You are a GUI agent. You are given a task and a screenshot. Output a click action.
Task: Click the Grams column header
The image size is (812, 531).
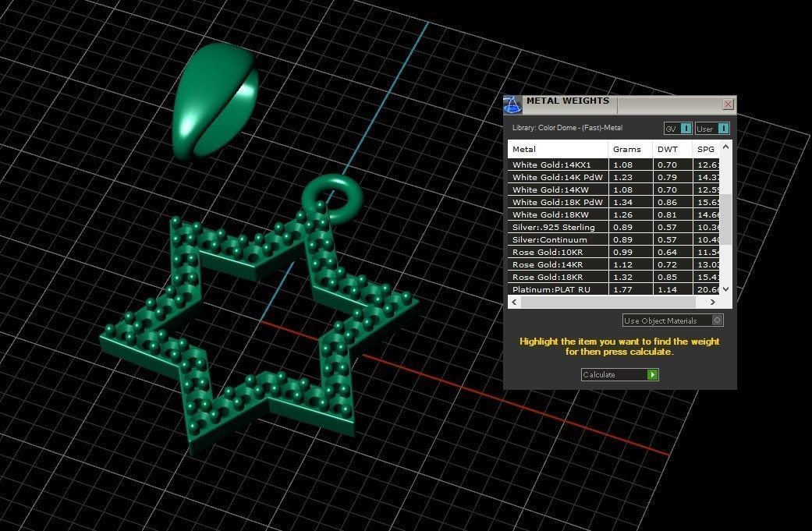[x=630, y=149]
